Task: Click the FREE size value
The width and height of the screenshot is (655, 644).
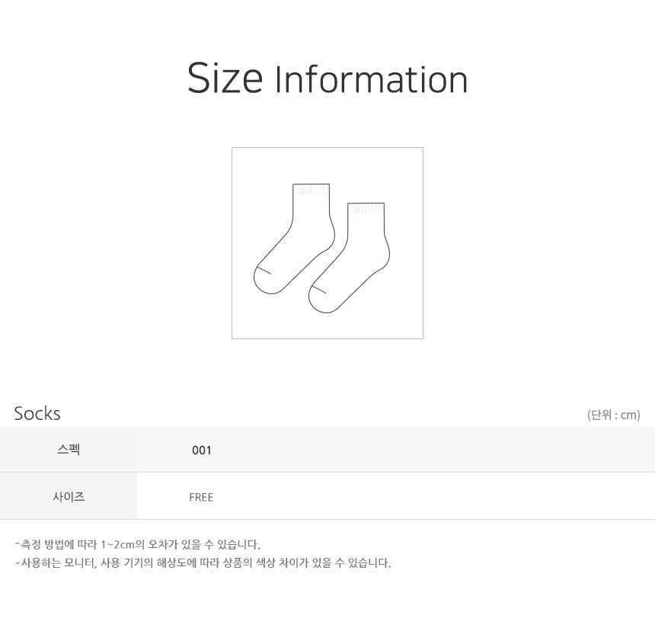Action: [201, 498]
